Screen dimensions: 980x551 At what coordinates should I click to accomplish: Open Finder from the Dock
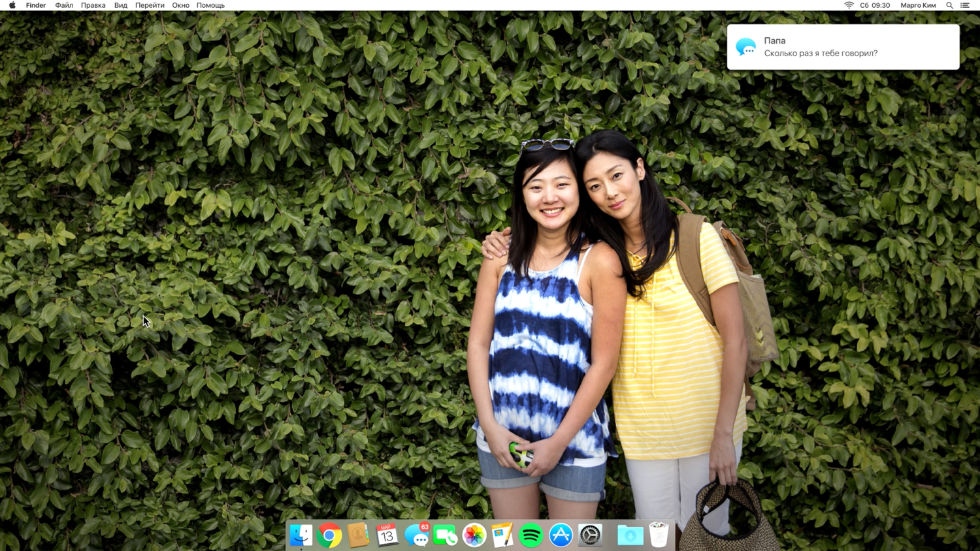(301, 535)
